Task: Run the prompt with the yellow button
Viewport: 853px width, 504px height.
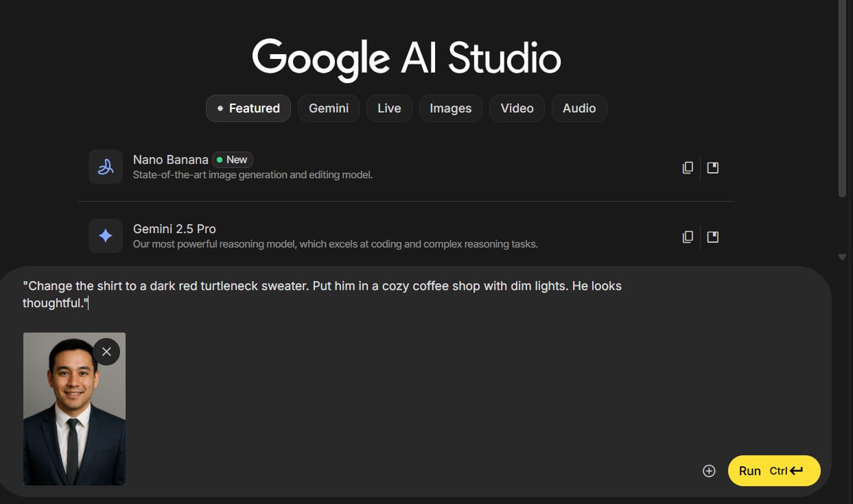Action: (774, 470)
